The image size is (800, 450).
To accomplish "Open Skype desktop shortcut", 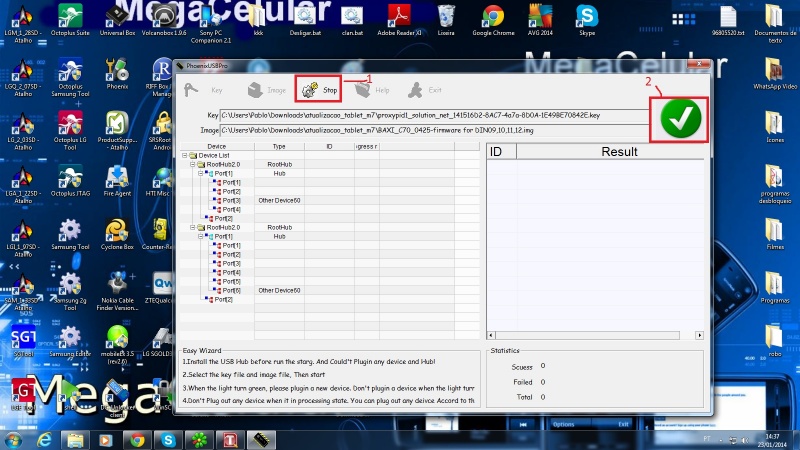I will (x=587, y=20).
